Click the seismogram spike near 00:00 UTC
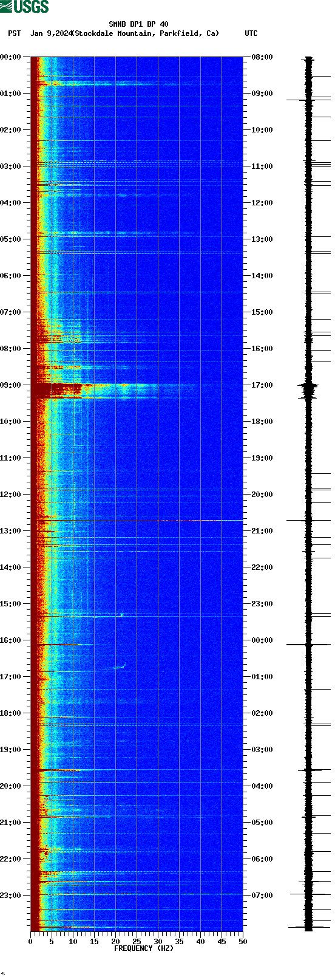 [x=308, y=644]
